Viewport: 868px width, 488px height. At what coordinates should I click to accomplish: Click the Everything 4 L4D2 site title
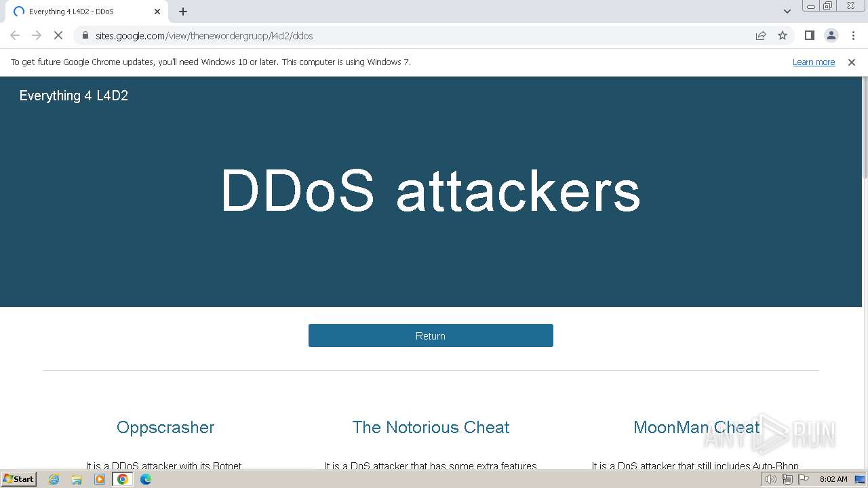click(74, 96)
